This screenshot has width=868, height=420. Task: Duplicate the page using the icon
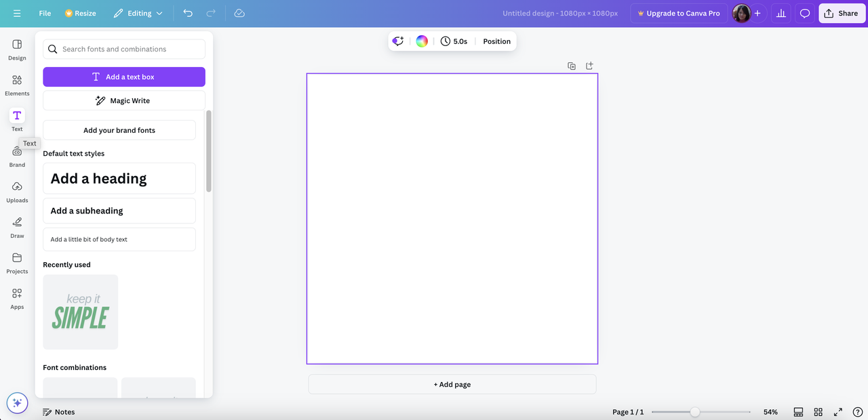pyautogui.click(x=572, y=66)
